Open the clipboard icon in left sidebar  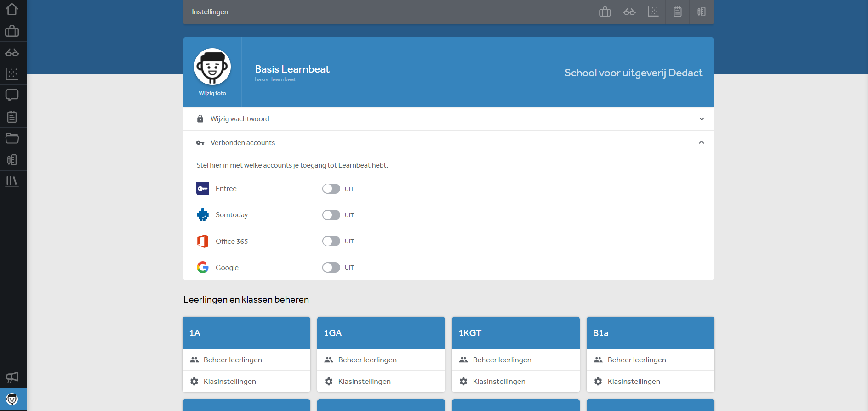click(12, 117)
